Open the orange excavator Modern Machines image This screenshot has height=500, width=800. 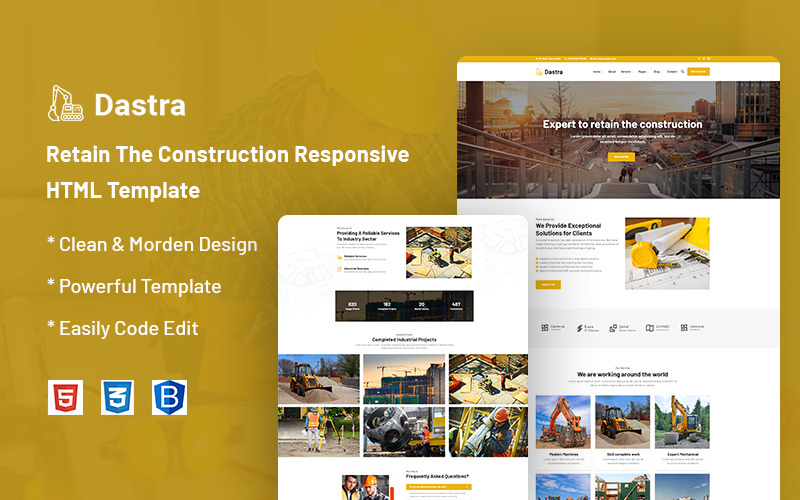pyautogui.click(x=563, y=422)
